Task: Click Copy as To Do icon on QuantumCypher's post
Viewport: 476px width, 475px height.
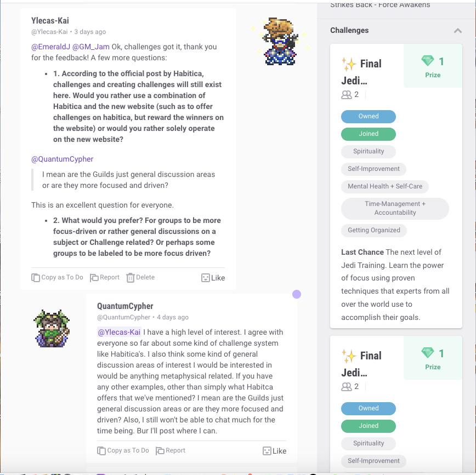Action: 101,451
